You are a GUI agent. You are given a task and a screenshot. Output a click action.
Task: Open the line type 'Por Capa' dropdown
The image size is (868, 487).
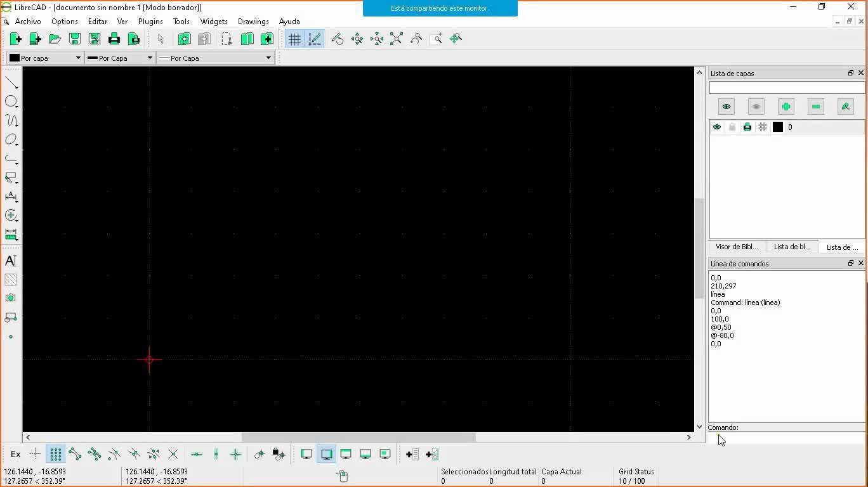(x=215, y=58)
